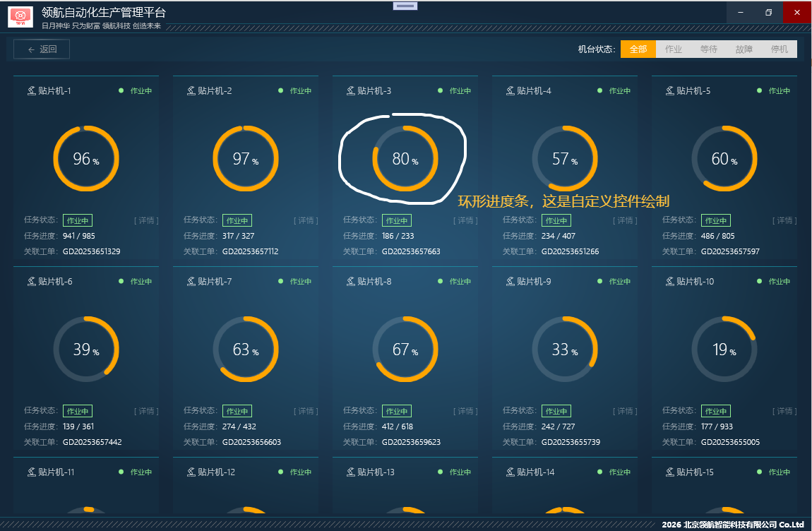Image resolution: width=812 pixels, height=531 pixels.
Task: Click 作业中 task status badge on 贴片机-5
Action: (x=716, y=221)
